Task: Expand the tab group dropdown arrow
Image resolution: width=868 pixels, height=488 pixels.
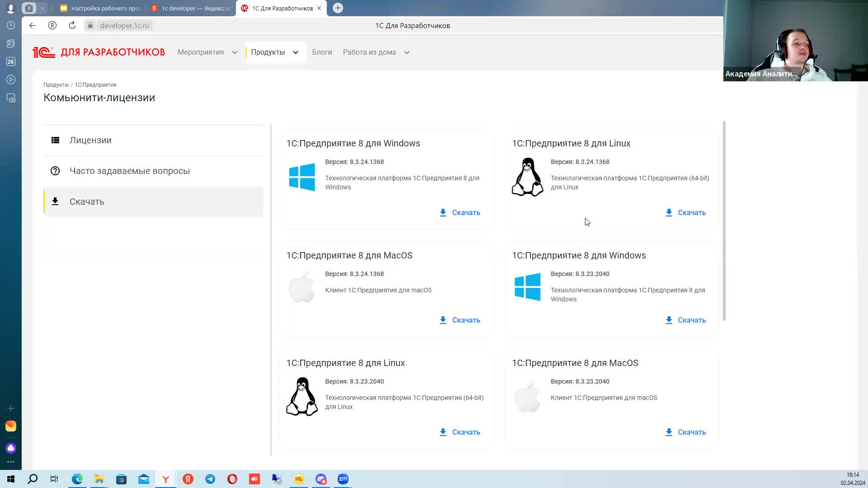Action: tap(42, 8)
